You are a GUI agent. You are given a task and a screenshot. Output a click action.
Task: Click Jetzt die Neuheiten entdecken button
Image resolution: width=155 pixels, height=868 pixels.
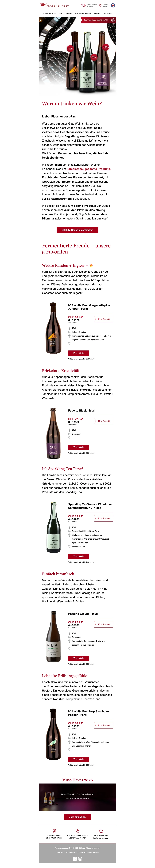(77, 230)
